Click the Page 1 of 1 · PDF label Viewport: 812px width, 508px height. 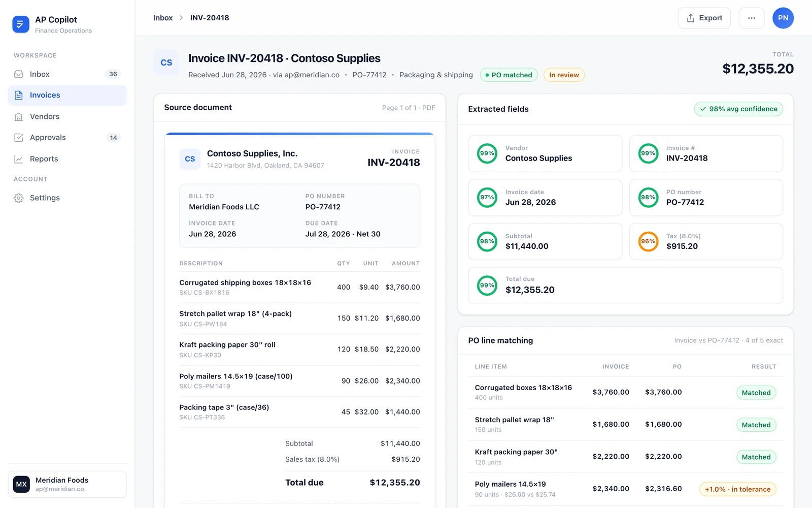[409, 108]
